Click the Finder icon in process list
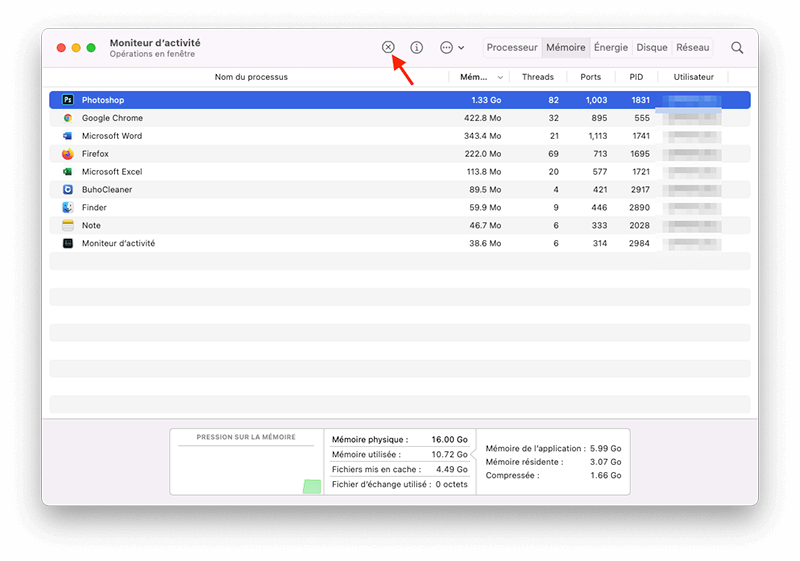This screenshot has width=800, height=561. tap(68, 207)
